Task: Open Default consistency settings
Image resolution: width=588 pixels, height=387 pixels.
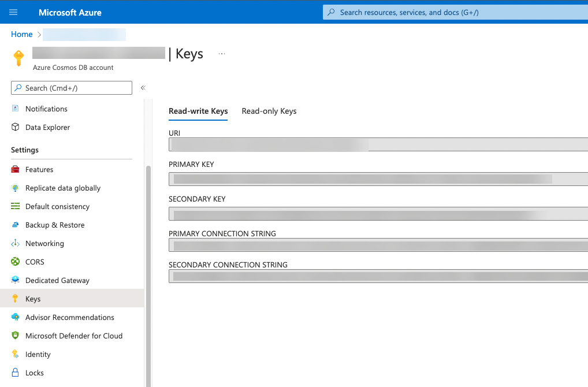Action: [57, 207]
